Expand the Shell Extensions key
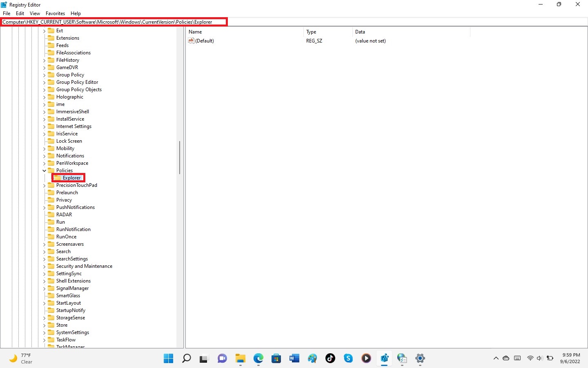 pyautogui.click(x=45, y=281)
